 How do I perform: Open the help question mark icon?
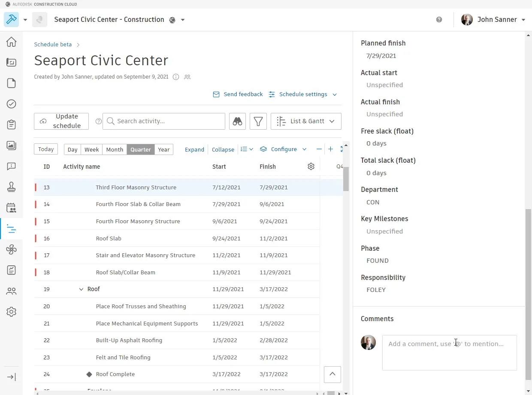click(x=439, y=20)
